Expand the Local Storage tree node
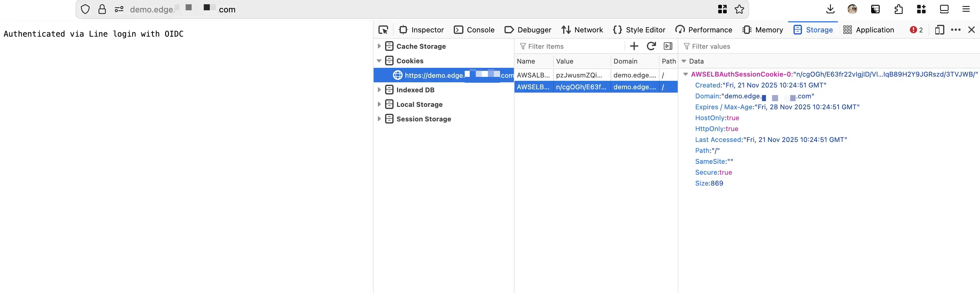The width and height of the screenshot is (980, 293). [x=379, y=104]
